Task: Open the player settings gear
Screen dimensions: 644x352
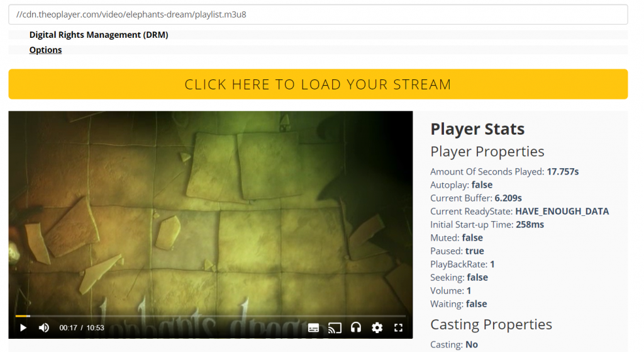Action: 377,327
